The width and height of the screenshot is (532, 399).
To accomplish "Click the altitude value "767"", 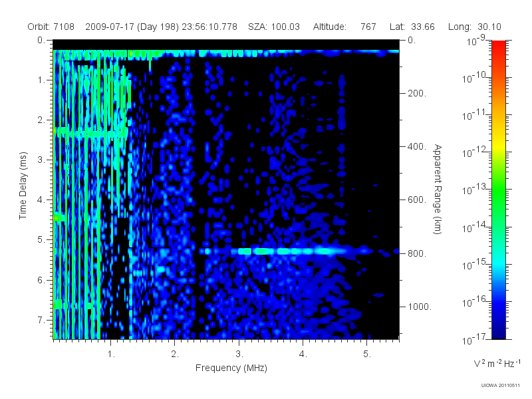I will (368, 27).
